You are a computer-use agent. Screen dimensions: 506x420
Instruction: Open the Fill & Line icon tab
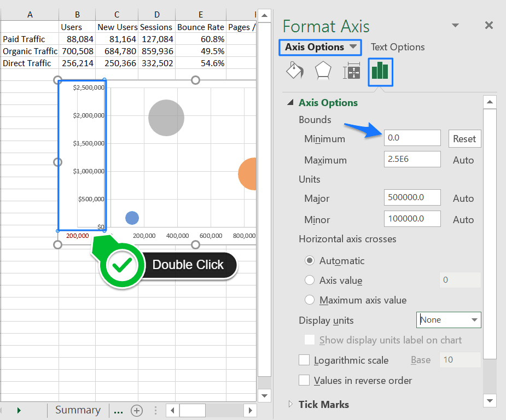[x=295, y=71]
